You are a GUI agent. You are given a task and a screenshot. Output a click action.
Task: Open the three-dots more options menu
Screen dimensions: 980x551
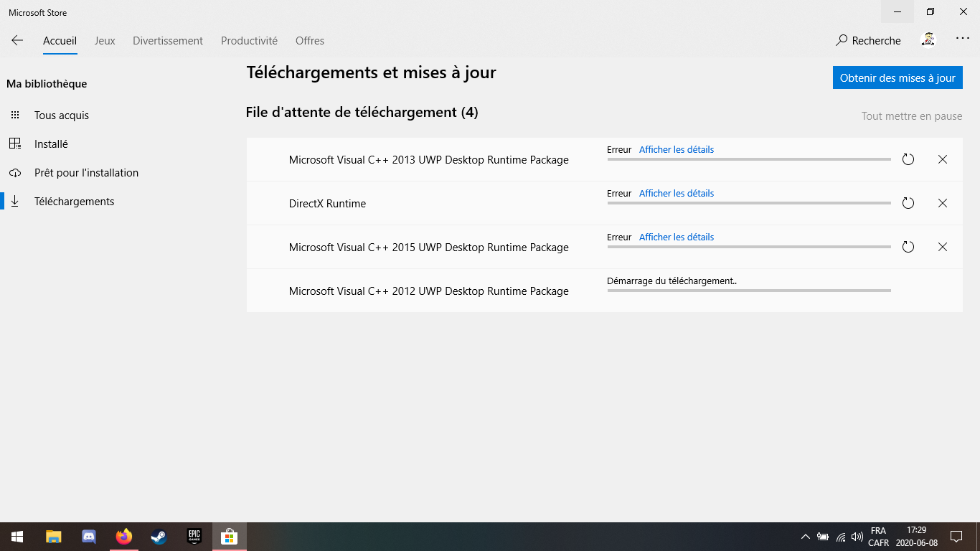tap(963, 39)
